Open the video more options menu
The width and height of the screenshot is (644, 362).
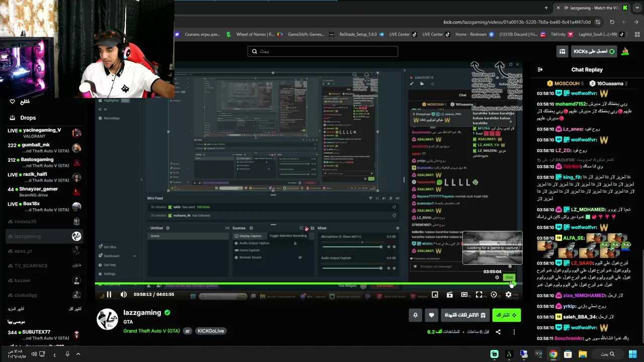pos(514,332)
